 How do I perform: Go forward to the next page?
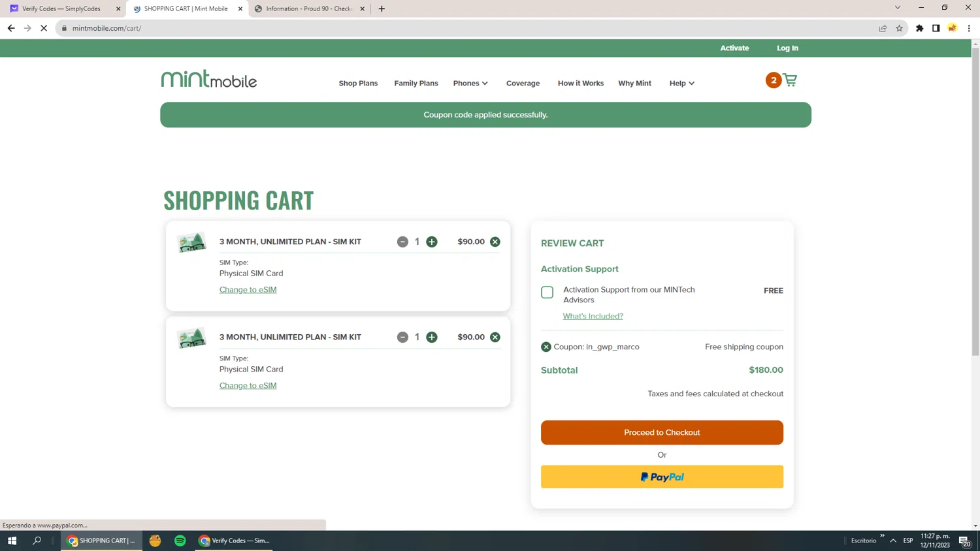tap(27, 28)
